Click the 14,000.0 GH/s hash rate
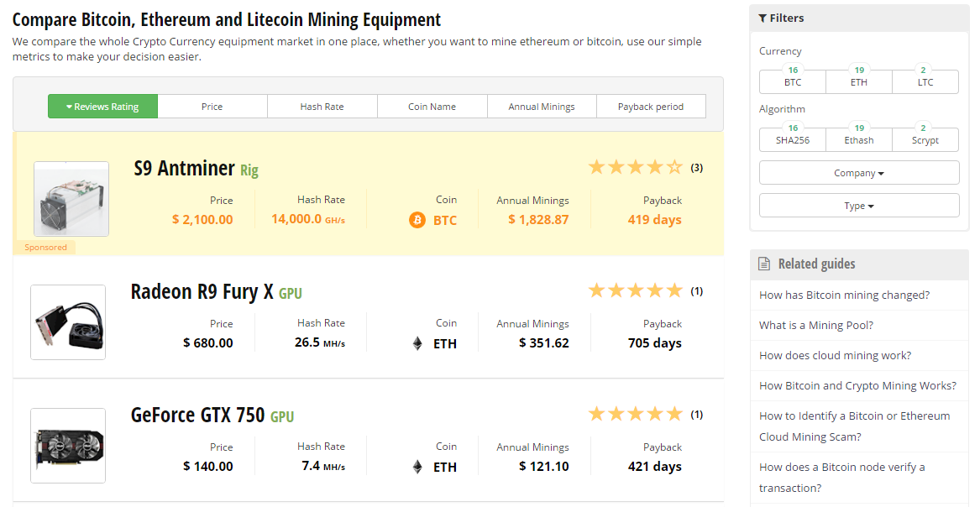 pyautogui.click(x=308, y=219)
